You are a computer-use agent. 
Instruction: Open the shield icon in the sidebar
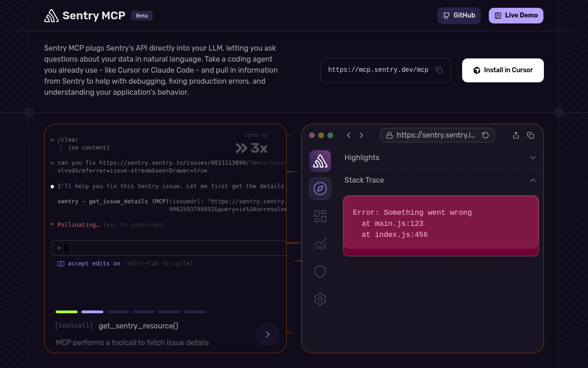tap(320, 271)
